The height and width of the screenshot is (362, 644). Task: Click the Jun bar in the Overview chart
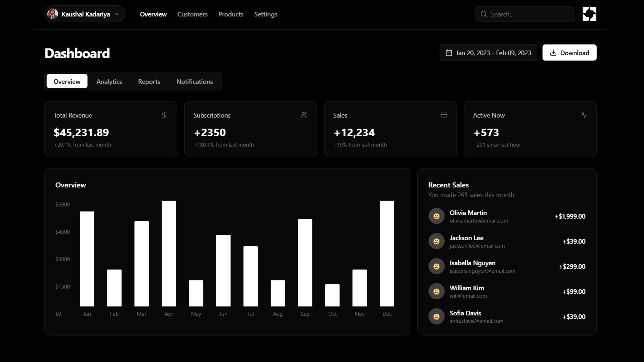(223, 270)
